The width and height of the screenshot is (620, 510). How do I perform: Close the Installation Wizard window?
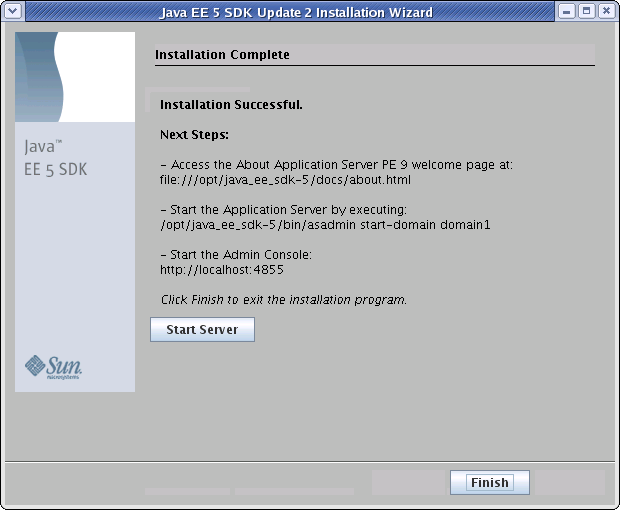tap(607, 11)
